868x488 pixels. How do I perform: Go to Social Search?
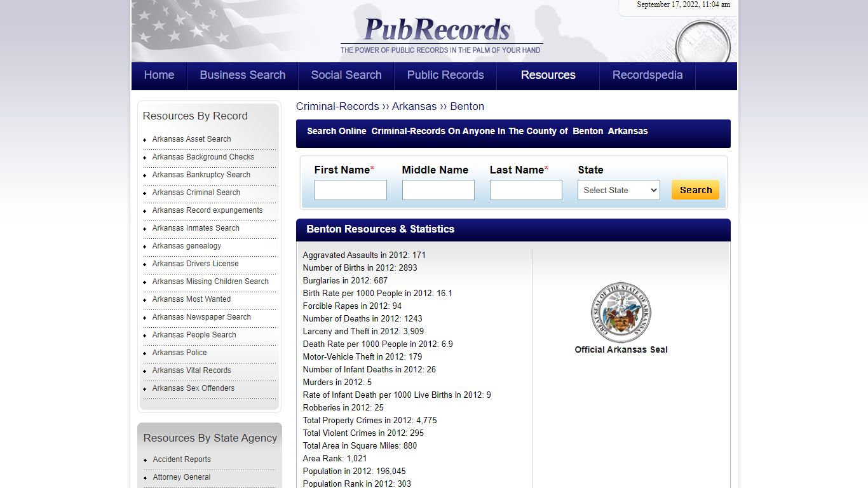pyautogui.click(x=346, y=75)
